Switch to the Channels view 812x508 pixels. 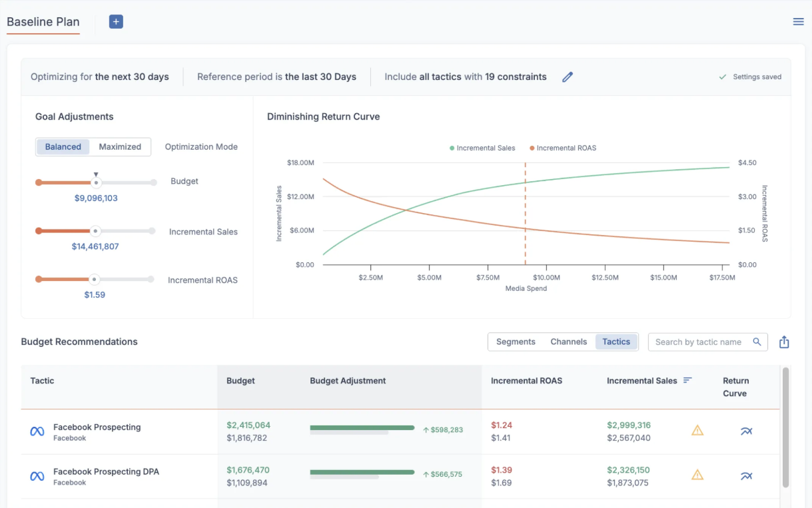click(568, 342)
